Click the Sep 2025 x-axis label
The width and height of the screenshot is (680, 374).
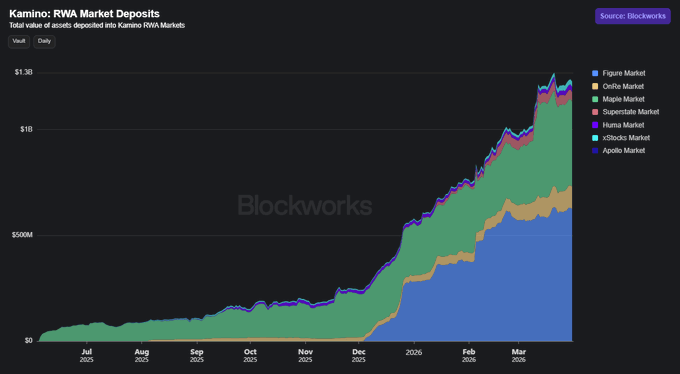pos(197,355)
